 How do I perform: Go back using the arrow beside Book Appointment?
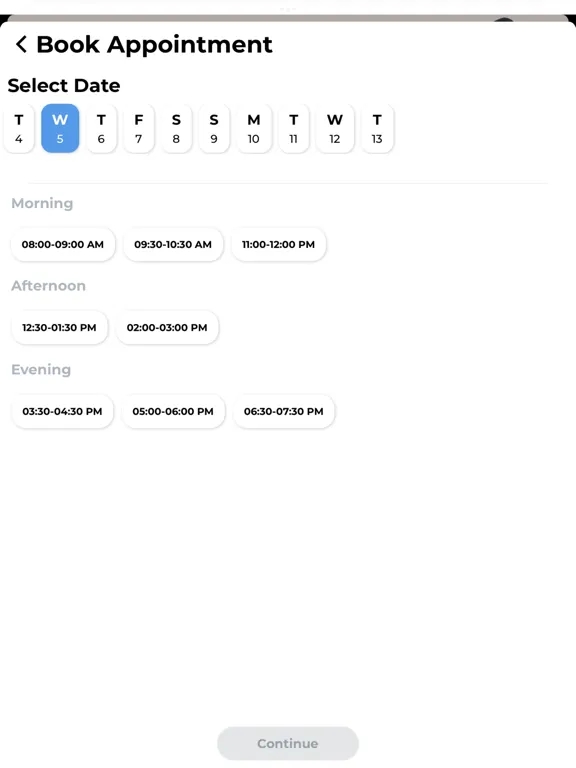[21, 44]
